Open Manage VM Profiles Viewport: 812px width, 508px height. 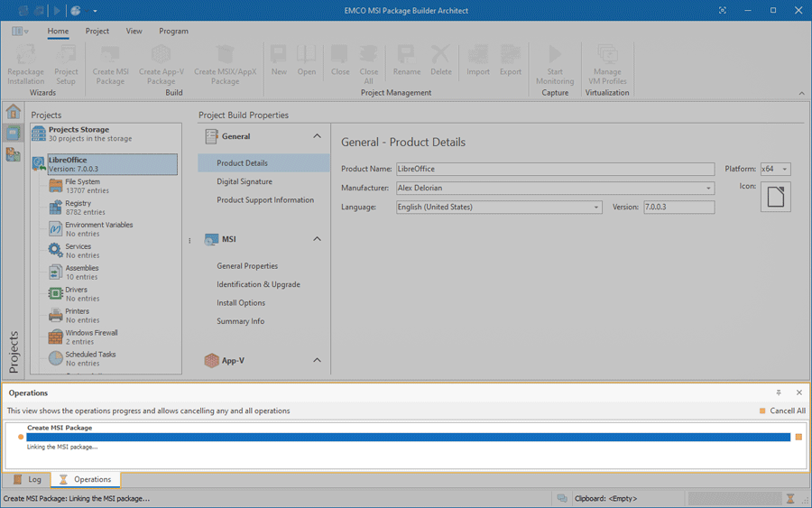point(607,65)
